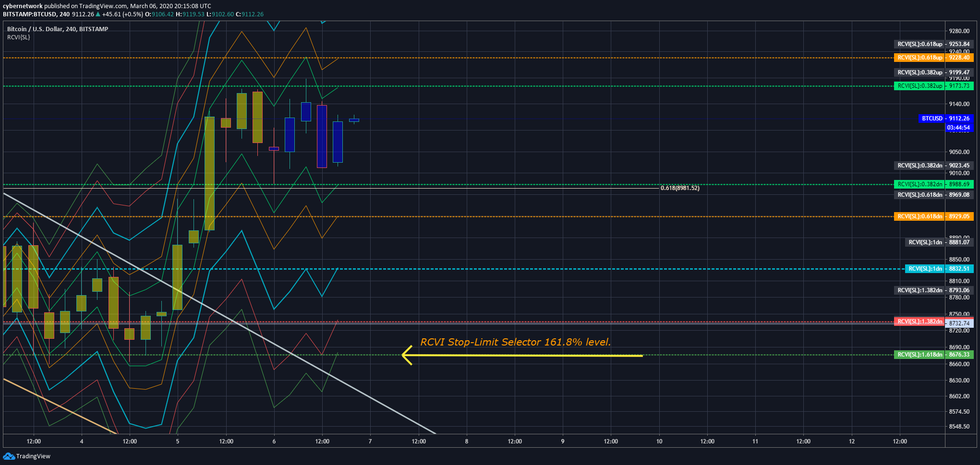Viewport: 980px width, 465px height.
Task: Select the gray RCVI 0.618up 9253.84 label
Action: click(933, 44)
